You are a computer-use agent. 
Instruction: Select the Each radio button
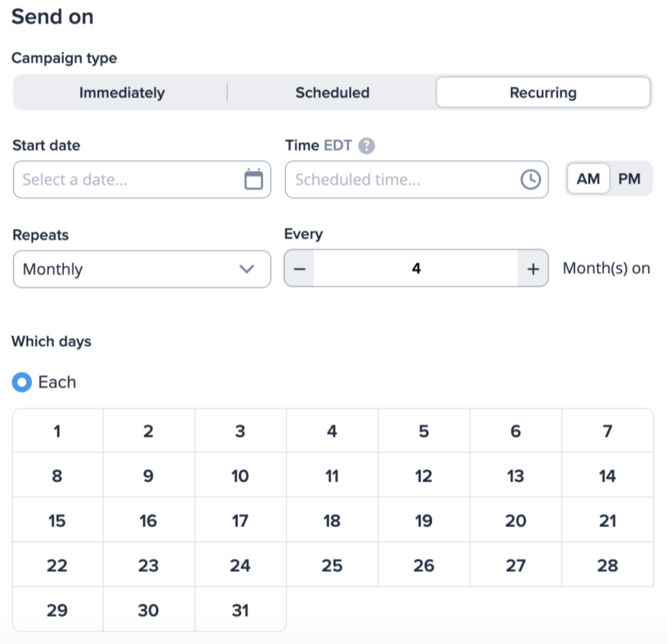tap(21, 382)
